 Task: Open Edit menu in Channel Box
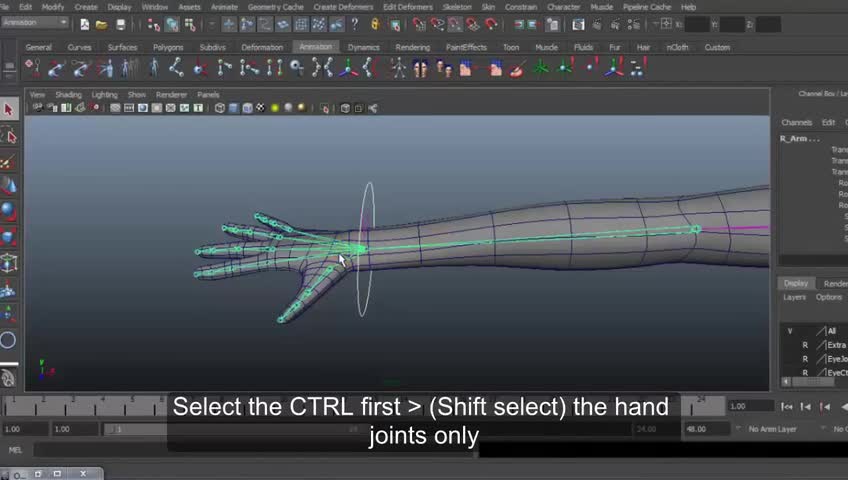(828, 123)
